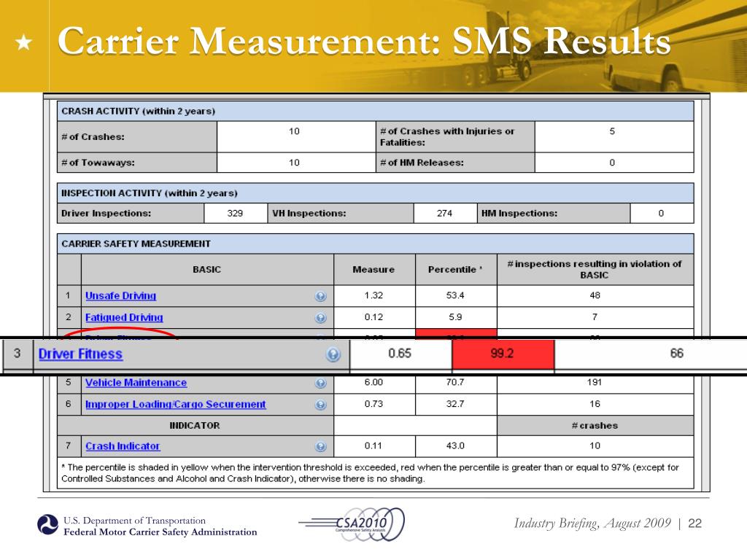Screen dimensions: 747x560
Task: Click the CRASH ACTIVITY section header
Action: point(375,111)
